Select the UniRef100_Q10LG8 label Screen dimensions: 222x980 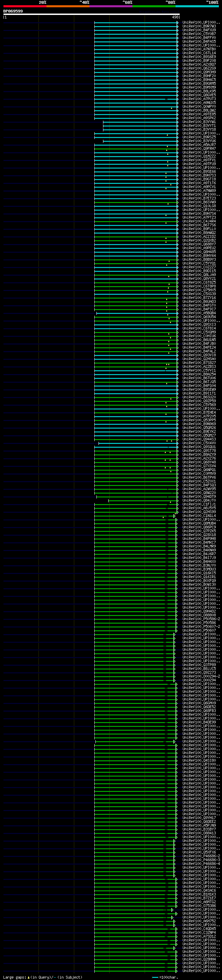coord(199,206)
